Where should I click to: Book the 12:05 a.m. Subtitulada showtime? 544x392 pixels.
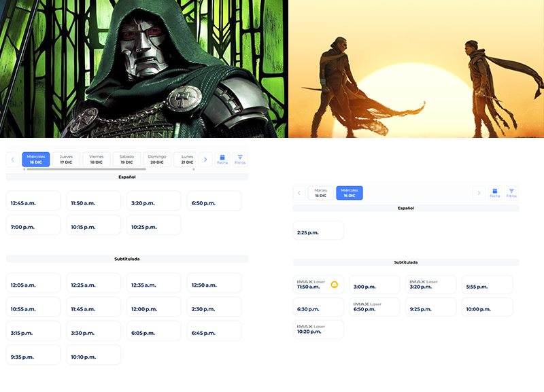(x=33, y=283)
